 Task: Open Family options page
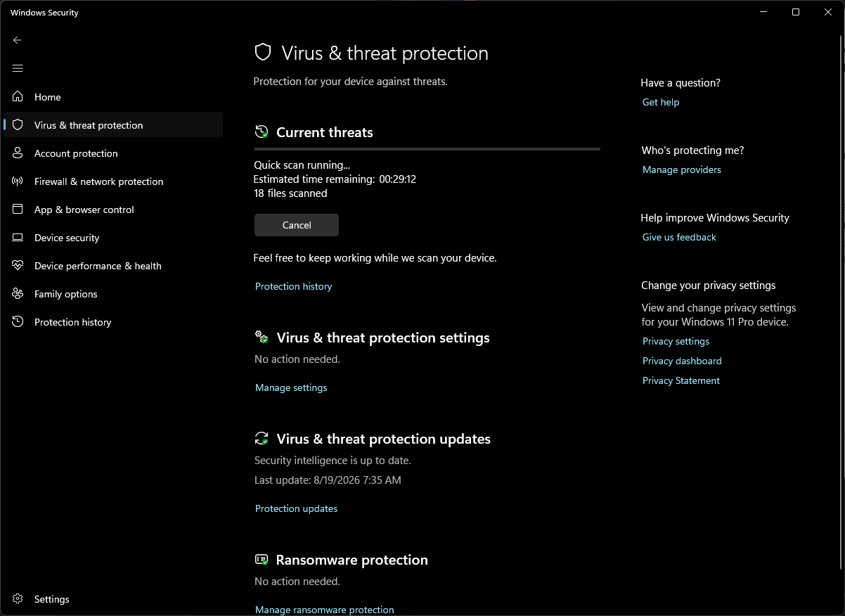pyautogui.click(x=113, y=293)
